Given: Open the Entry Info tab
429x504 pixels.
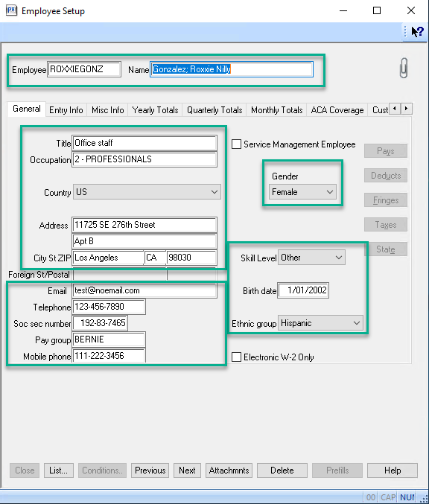Looking at the screenshot, I should [66, 110].
